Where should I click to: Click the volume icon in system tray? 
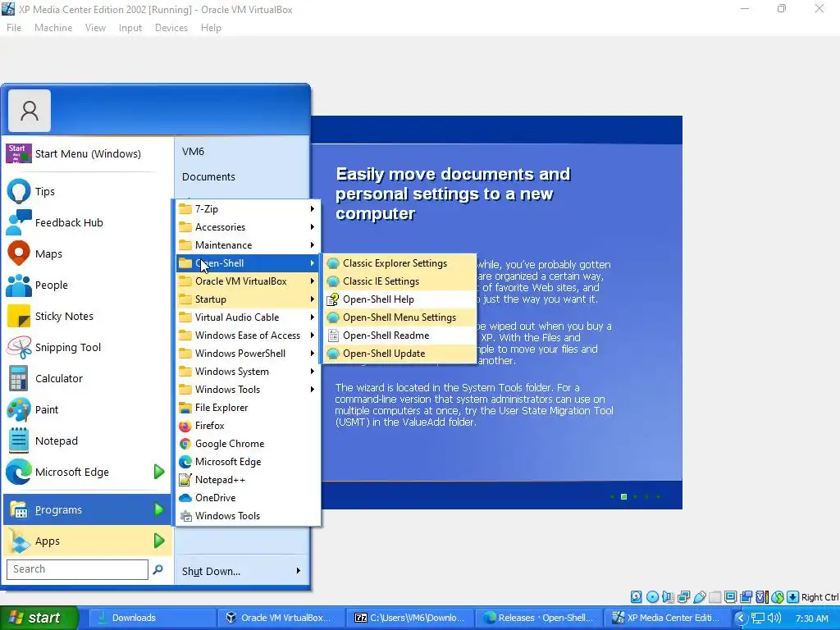[774, 618]
